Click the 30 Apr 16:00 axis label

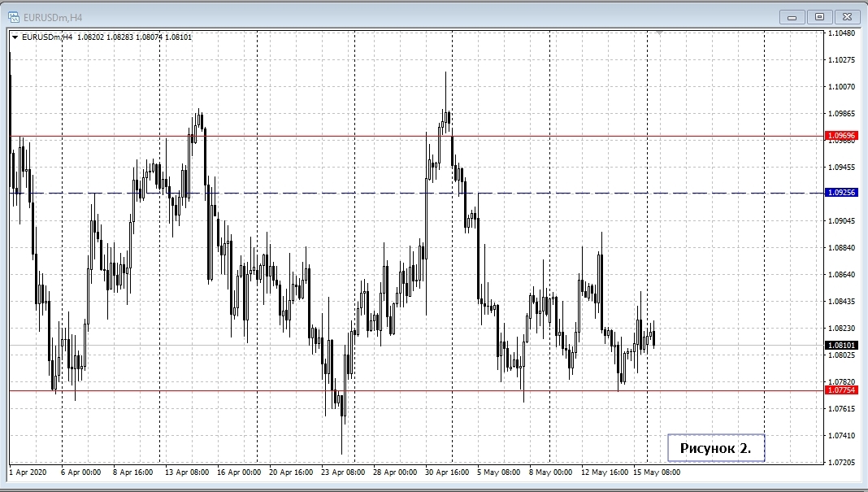point(447,472)
